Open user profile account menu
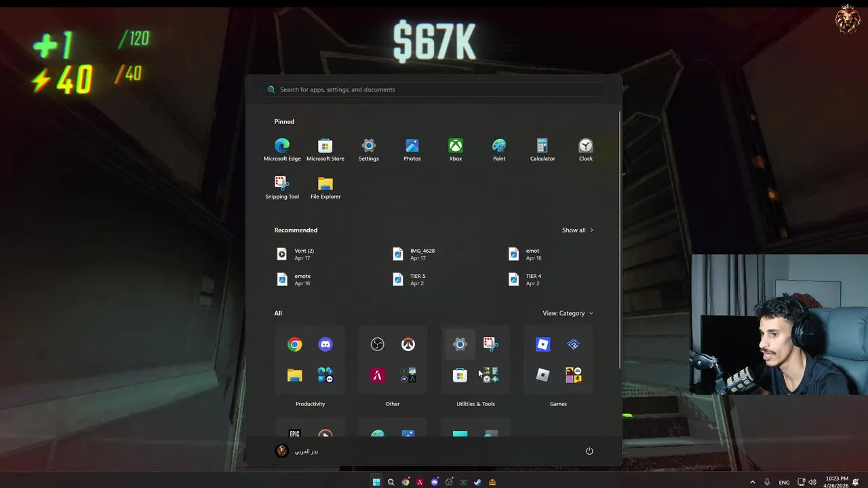Viewport: 868px width, 488px height. point(297,451)
